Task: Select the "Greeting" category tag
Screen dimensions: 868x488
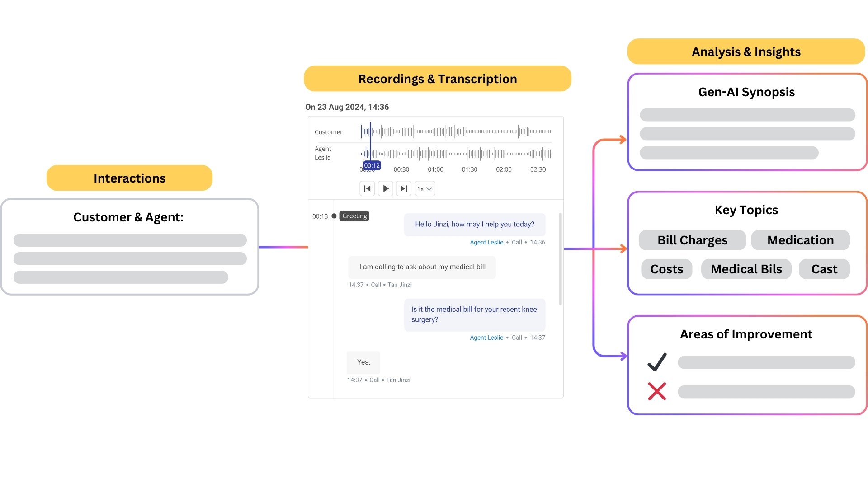Action: (x=354, y=216)
